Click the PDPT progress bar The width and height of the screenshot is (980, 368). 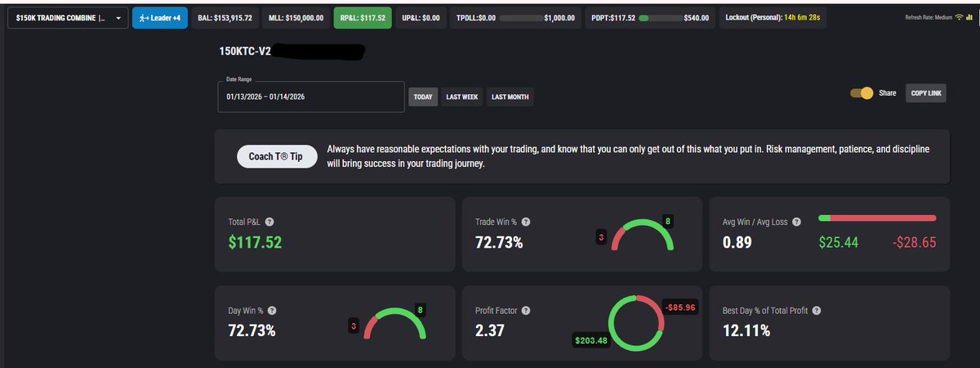pos(661,17)
